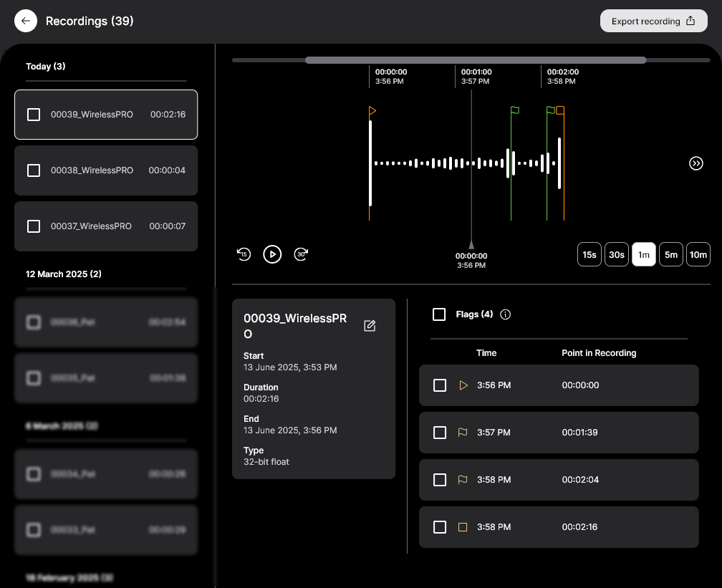Click the horizontal timeline scrollbar
Screen dimensions: 722x588
pos(476,60)
